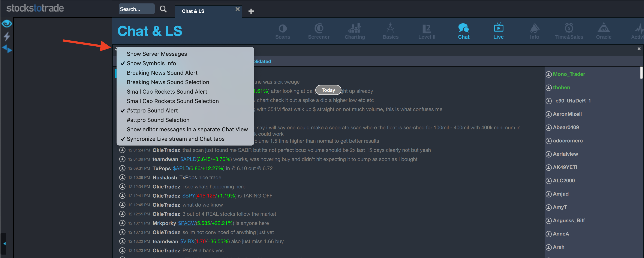Add a new workspace tab with plus
Viewport: 644px width, 258px height.
[251, 11]
